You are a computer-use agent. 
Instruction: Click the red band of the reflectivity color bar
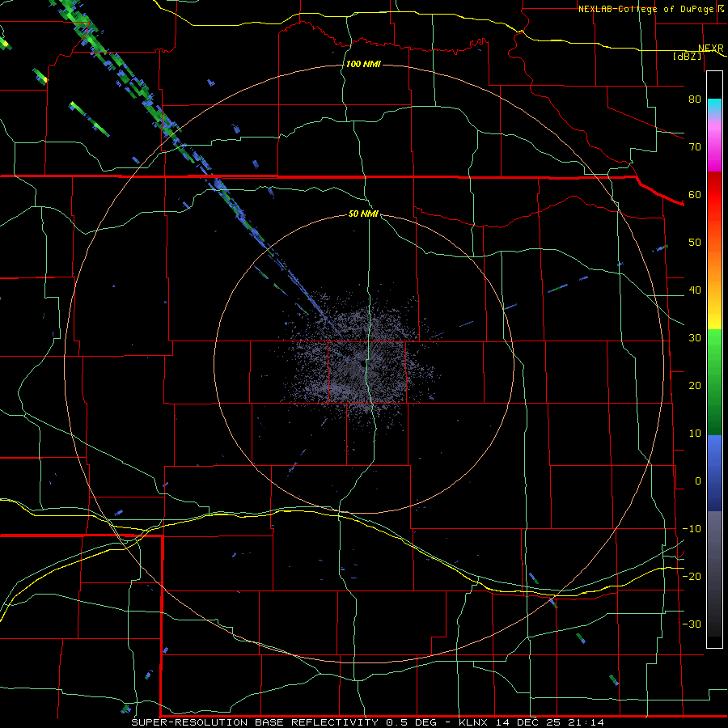(x=714, y=195)
